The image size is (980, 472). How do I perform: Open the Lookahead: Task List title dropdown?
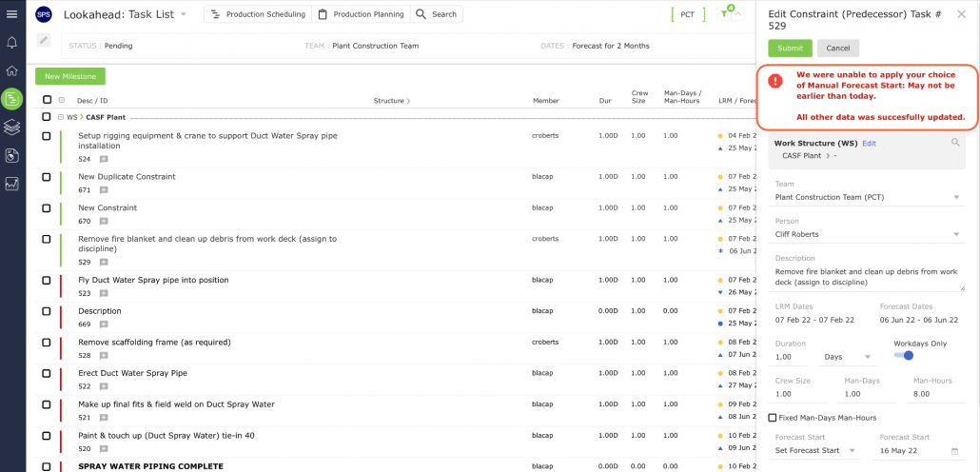pyautogui.click(x=183, y=14)
